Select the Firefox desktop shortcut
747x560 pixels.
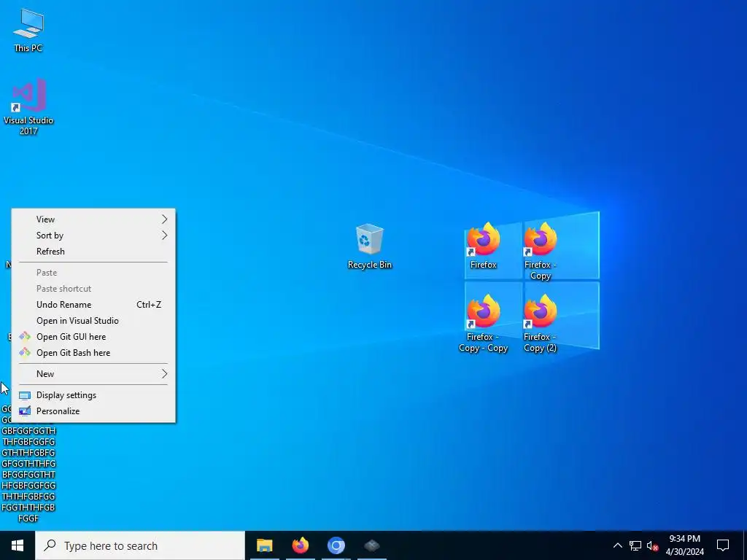[483, 246]
